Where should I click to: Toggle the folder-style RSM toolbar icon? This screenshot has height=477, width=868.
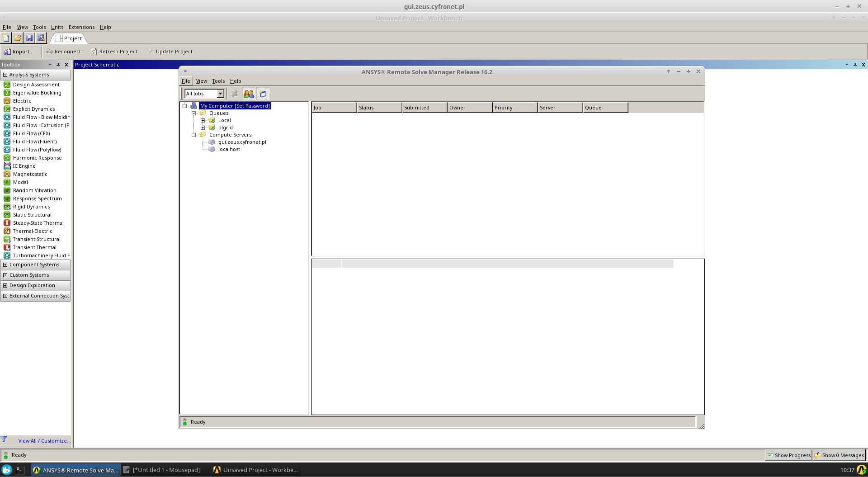pos(263,94)
